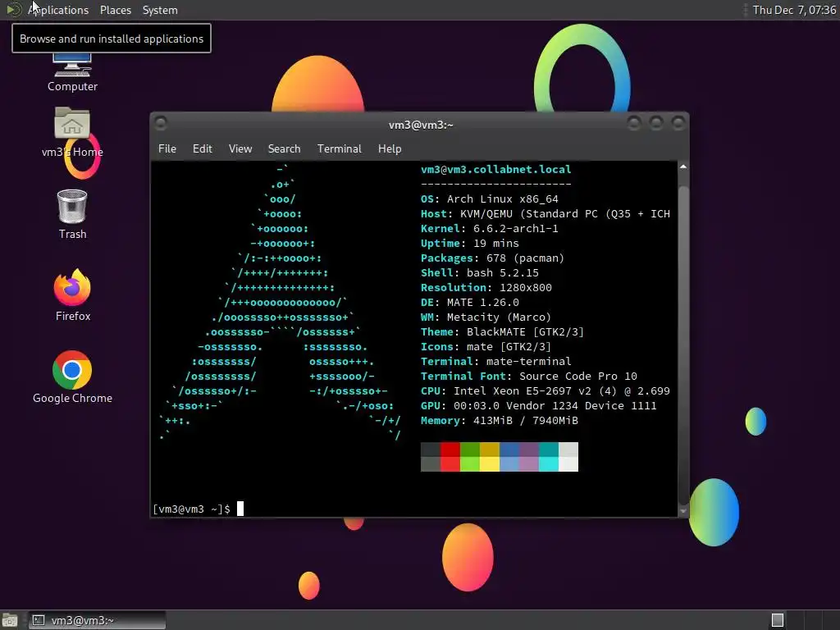Maximize the terminal window
This screenshot has height=630, width=840.
click(656, 123)
